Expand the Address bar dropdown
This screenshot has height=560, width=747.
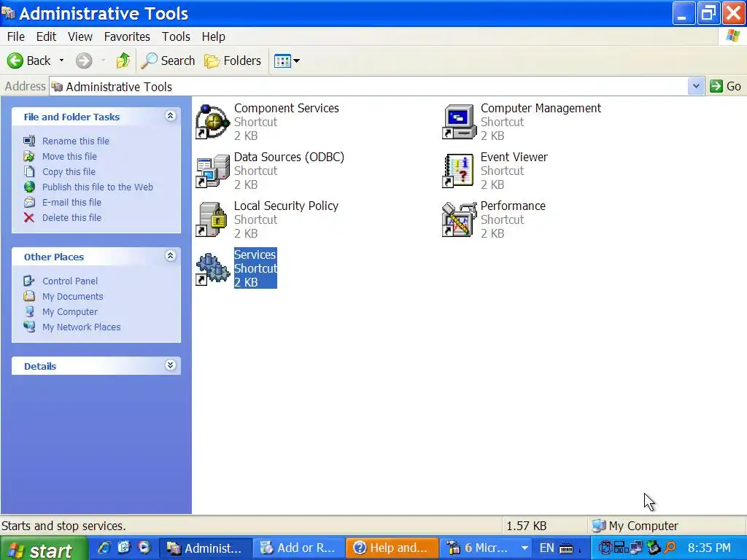coord(696,86)
